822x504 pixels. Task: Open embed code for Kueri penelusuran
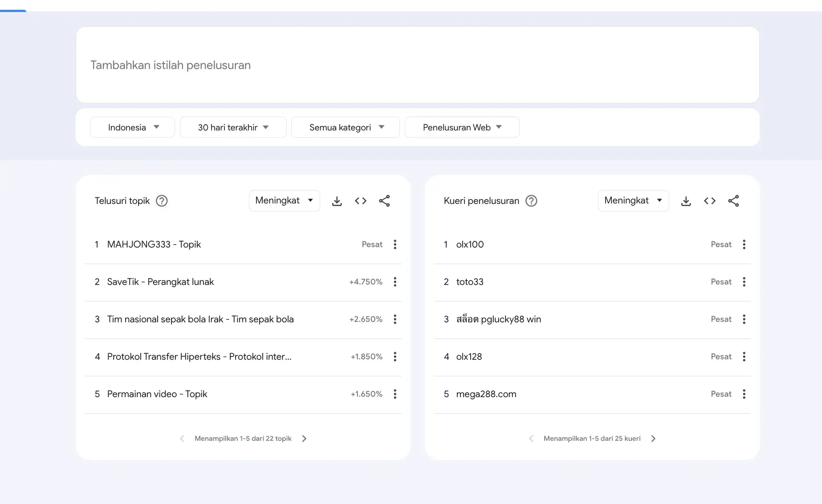pyautogui.click(x=710, y=201)
